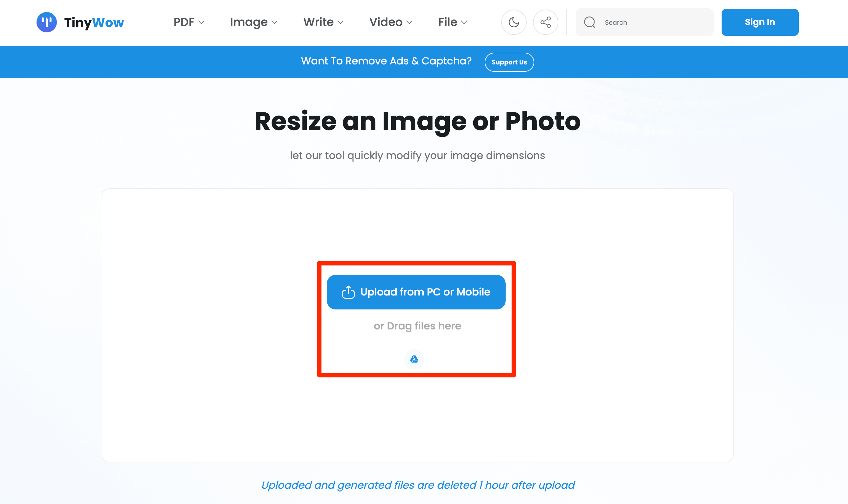Click the chevron next to File
Viewport: 848px width, 504px height.
tap(464, 23)
